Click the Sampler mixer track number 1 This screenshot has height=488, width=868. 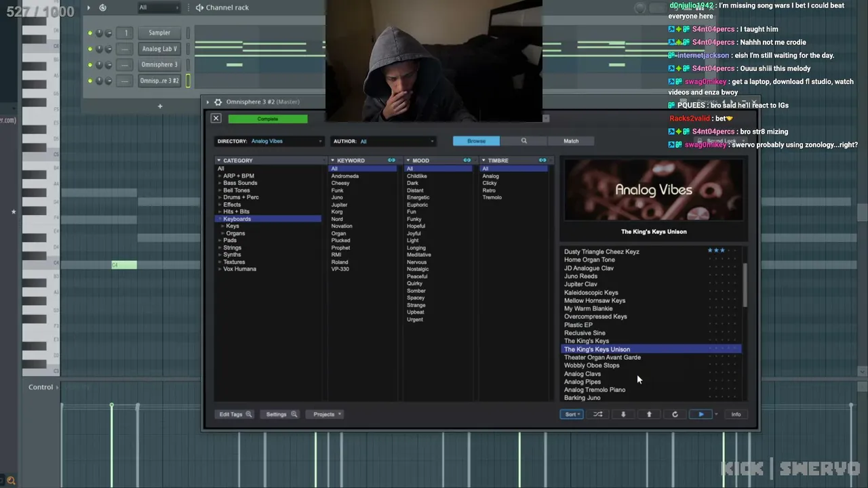[x=125, y=33]
